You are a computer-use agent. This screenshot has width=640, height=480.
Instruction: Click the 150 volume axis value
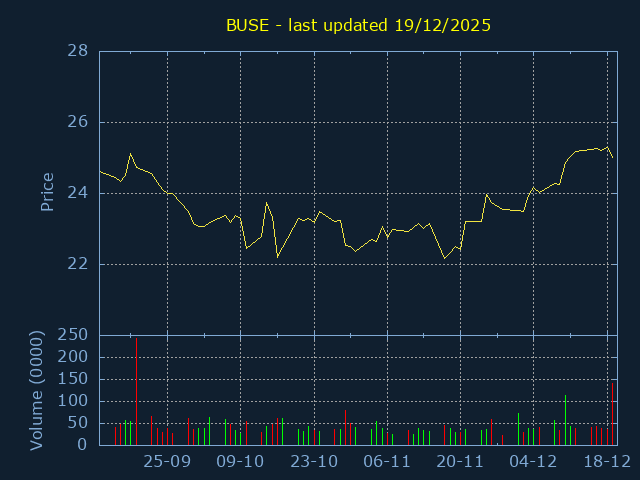tap(73, 379)
